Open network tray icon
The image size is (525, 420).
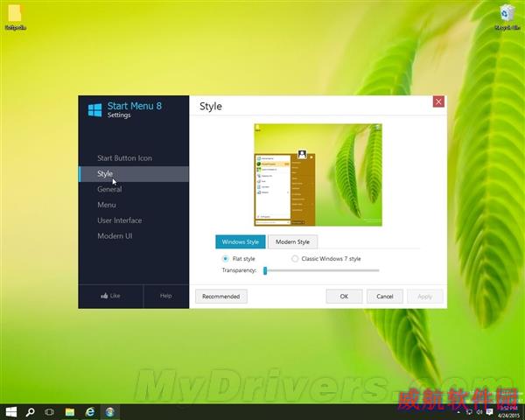(469, 411)
